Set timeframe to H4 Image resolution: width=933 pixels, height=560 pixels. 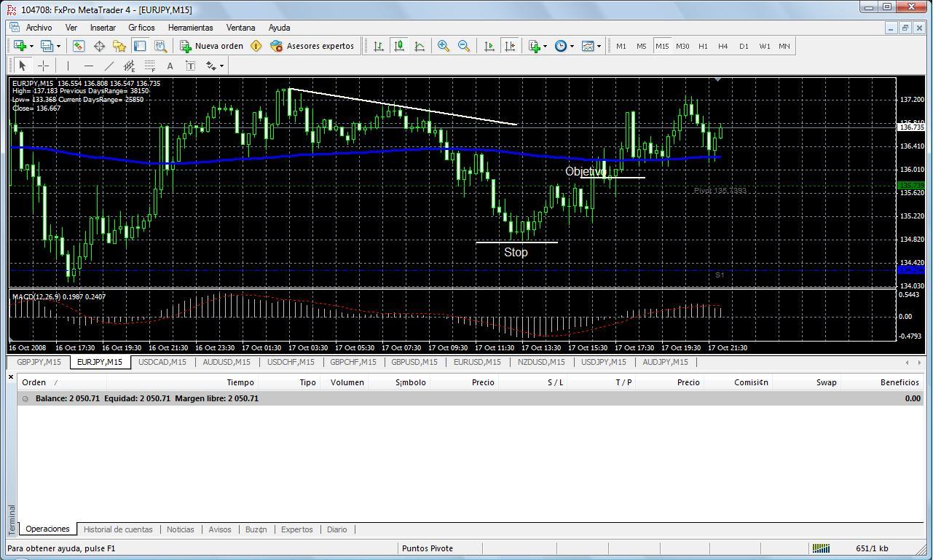point(723,46)
